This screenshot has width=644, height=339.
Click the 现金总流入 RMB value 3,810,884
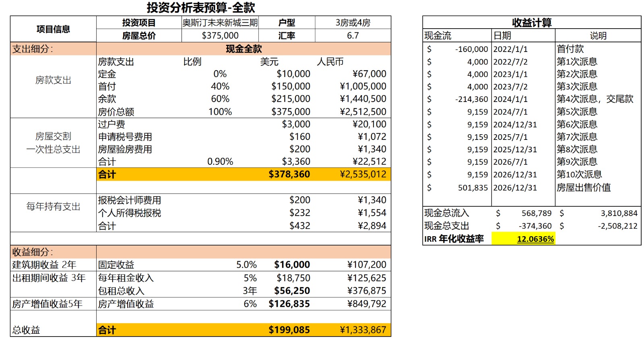619,213
